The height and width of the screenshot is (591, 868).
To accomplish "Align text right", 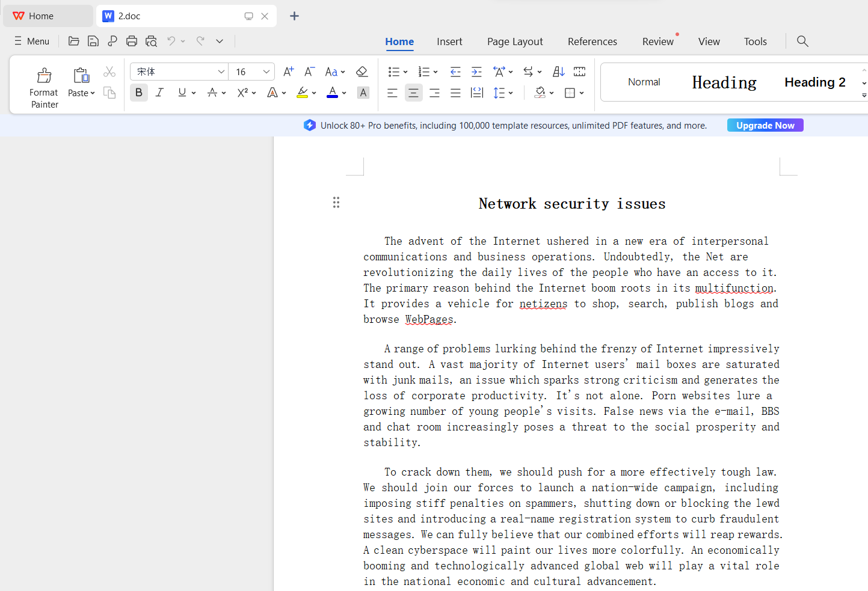I will [434, 93].
